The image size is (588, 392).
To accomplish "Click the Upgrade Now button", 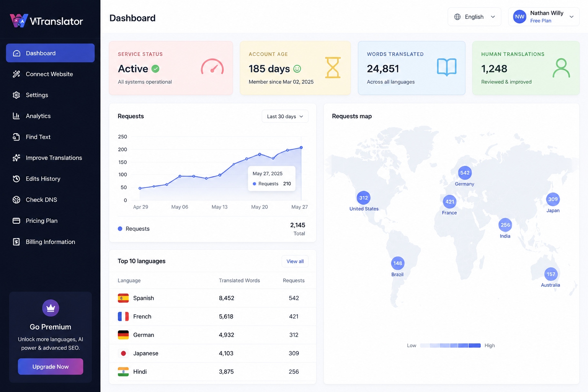I will coord(51,367).
